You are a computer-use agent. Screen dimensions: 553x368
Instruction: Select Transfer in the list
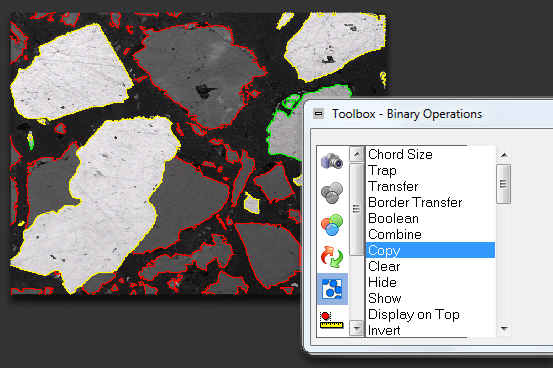coord(393,186)
